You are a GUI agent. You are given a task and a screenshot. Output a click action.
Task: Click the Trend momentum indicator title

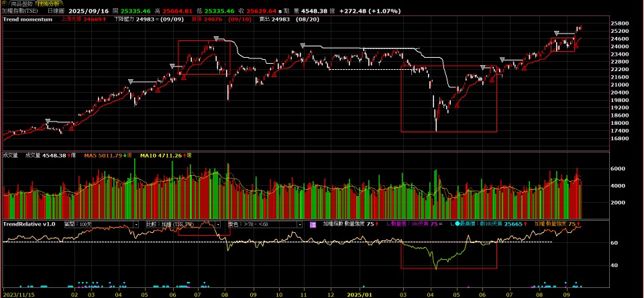tap(28, 19)
